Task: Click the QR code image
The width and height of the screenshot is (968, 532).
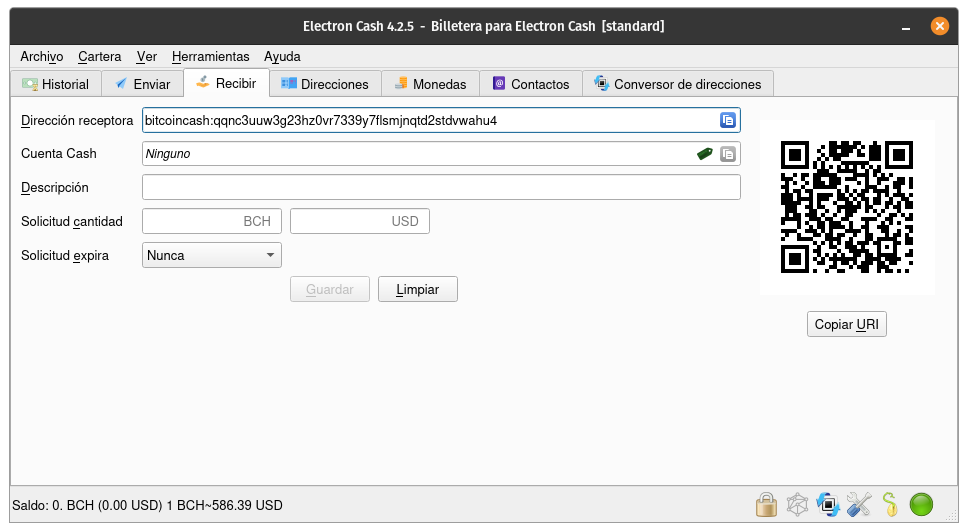Action: click(847, 207)
